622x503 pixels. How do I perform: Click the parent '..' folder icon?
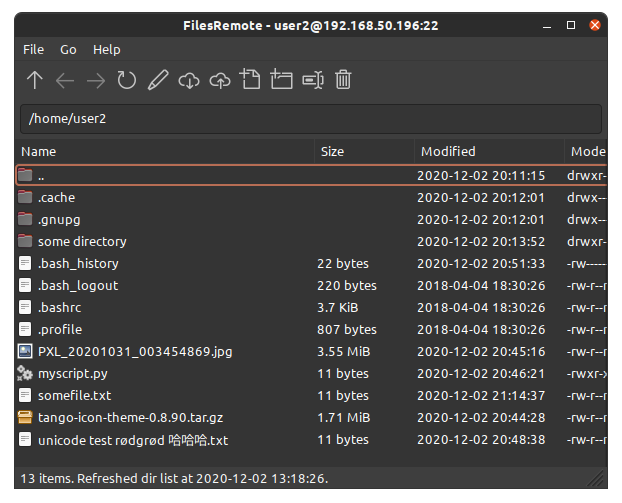pos(25,175)
